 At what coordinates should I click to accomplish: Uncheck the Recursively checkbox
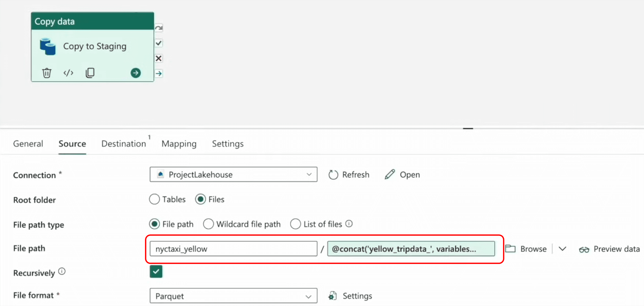(x=156, y=272)
